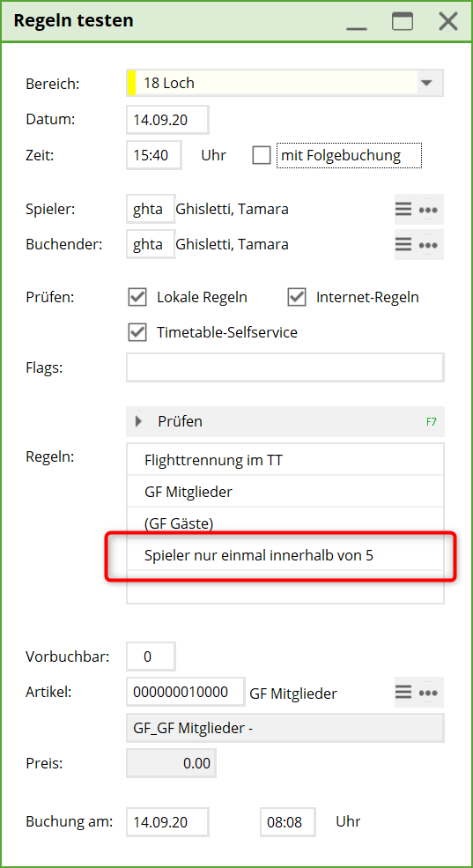Click the Prüfen F7 button

click(x=285, y=421)
